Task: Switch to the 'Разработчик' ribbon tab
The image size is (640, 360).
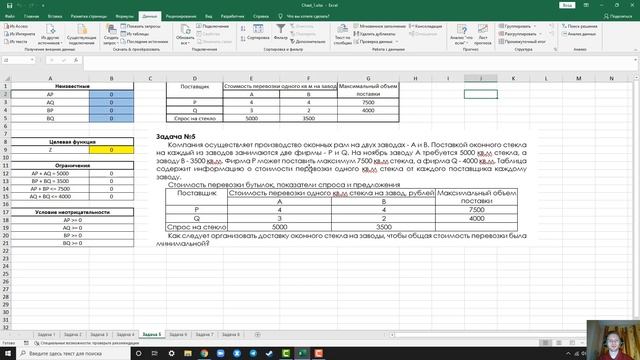Action: pyautogui.click(x=232, y=16)
